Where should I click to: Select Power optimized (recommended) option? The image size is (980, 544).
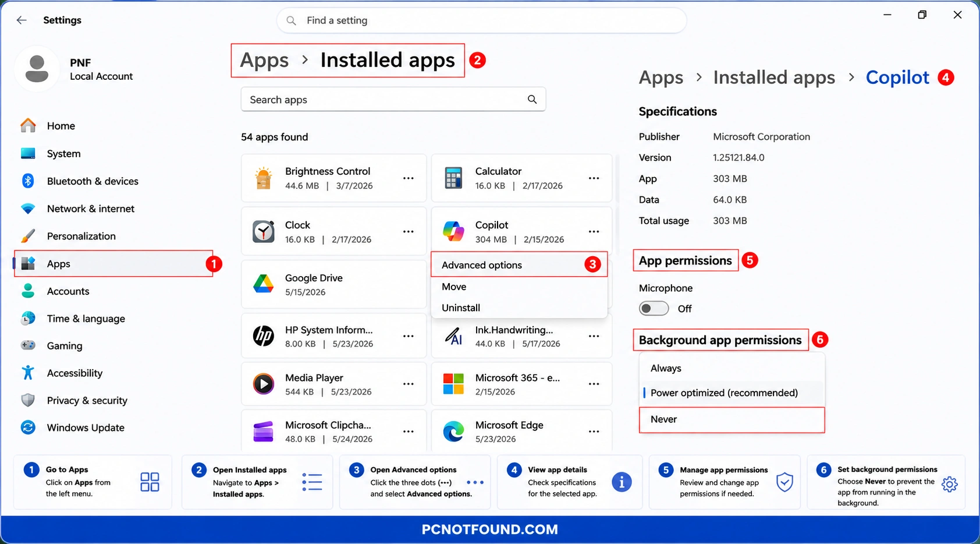pos(732,393)
